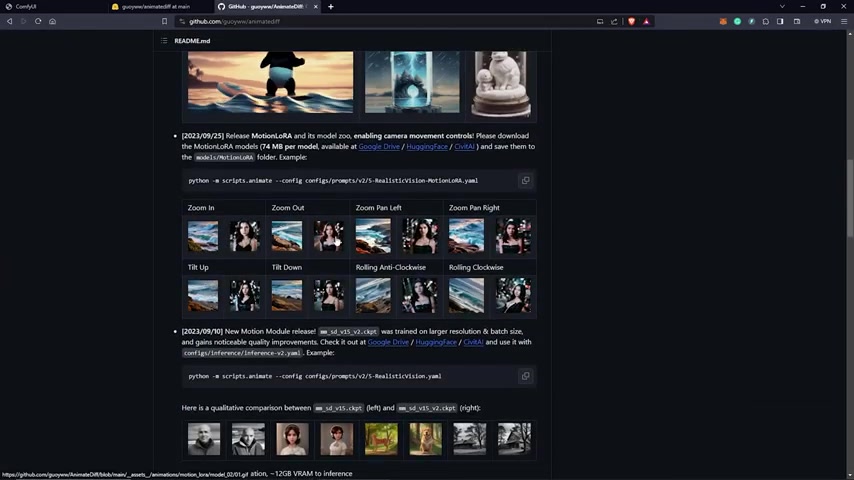Open README outline list icon
Screen dimensions: 854x480
[x=164, y=41]
